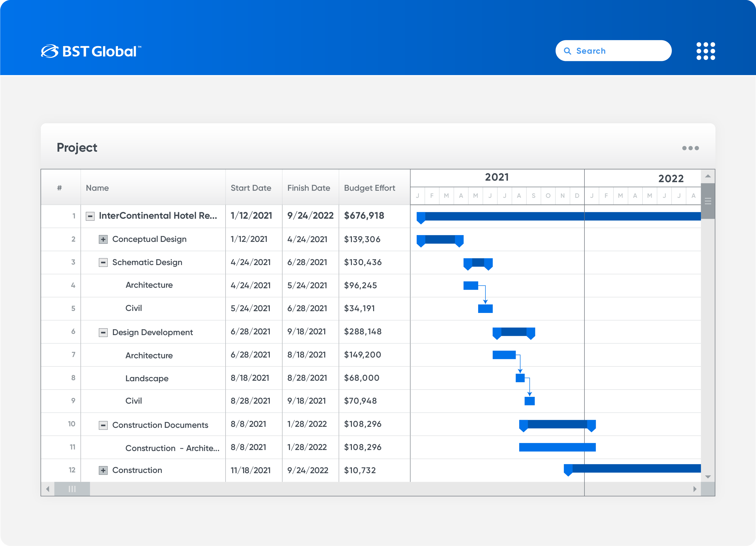The width and height of the screenshot is (756, 546).
Task: Select the Construction - Archite... row name
Action: click(172, 448)
